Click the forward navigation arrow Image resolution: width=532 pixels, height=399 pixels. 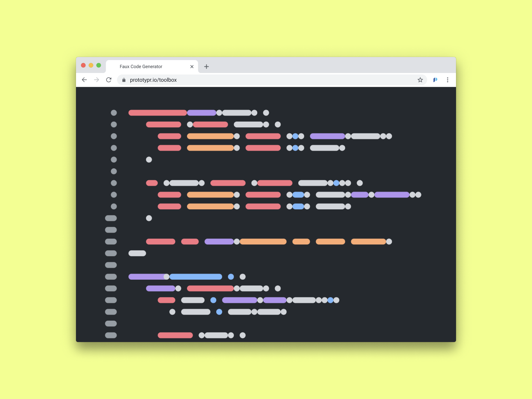pyautogui.click(x=97, y=80)
